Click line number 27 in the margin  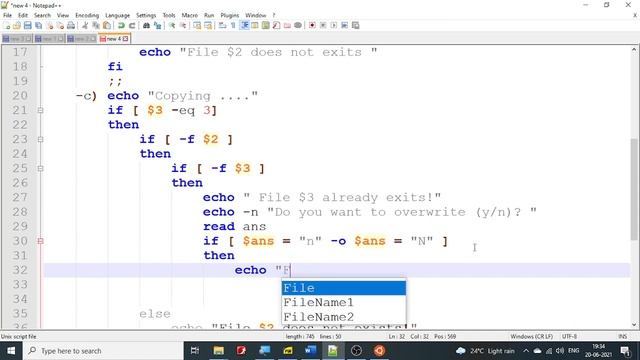coord(20,197)
